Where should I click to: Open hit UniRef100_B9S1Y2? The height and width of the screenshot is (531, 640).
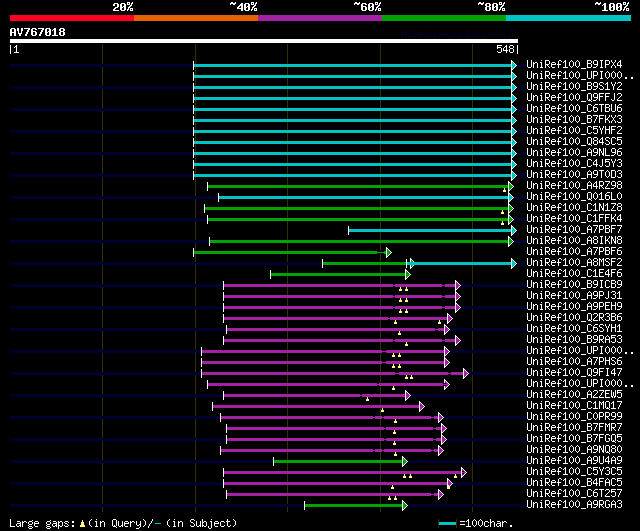pos(574,87)
